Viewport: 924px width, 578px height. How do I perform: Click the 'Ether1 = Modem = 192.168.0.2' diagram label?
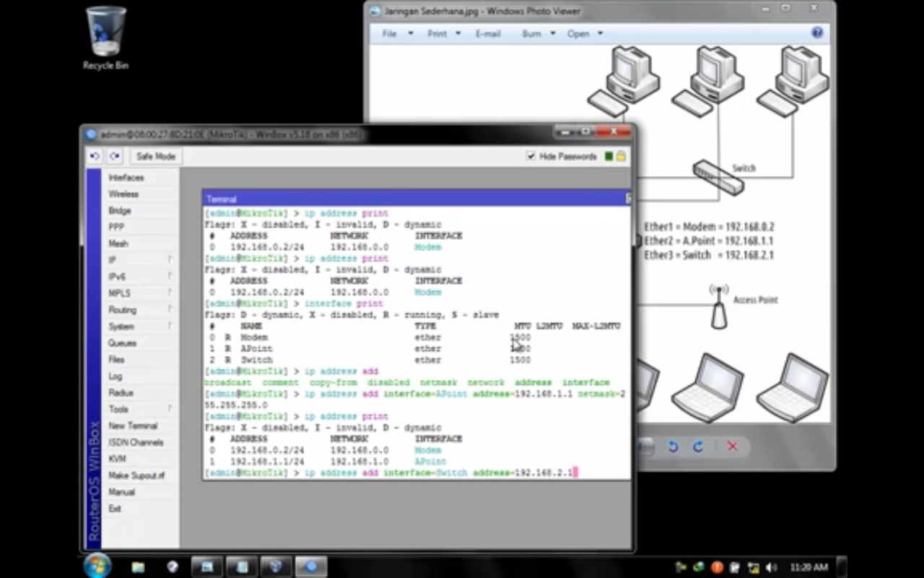click(710, 227)
